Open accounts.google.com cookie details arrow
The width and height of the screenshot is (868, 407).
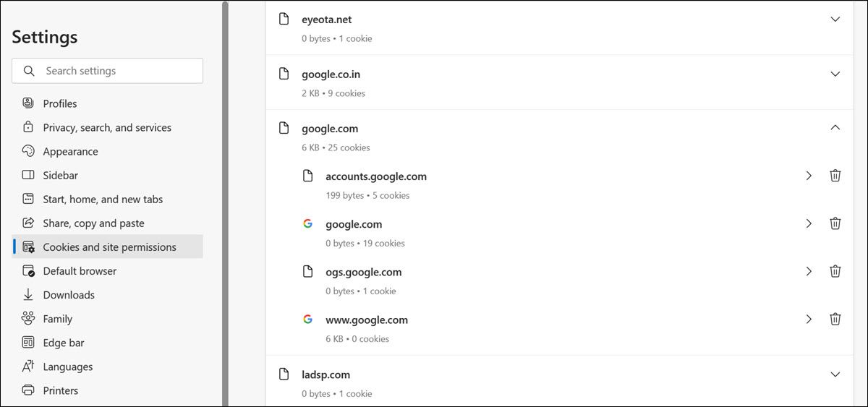(809, 176)
